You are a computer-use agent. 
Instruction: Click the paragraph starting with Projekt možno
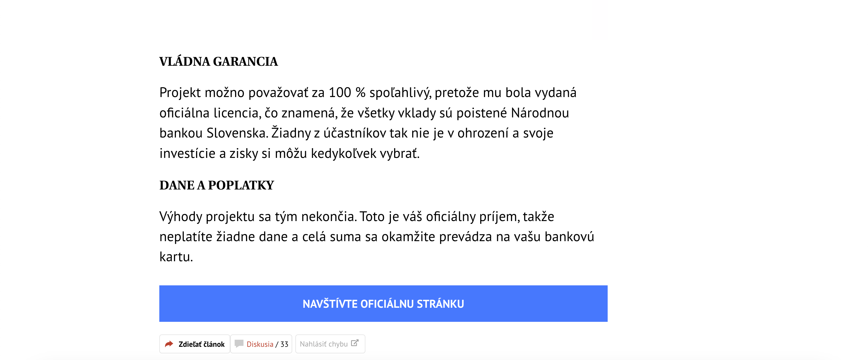tap(367, 123)
